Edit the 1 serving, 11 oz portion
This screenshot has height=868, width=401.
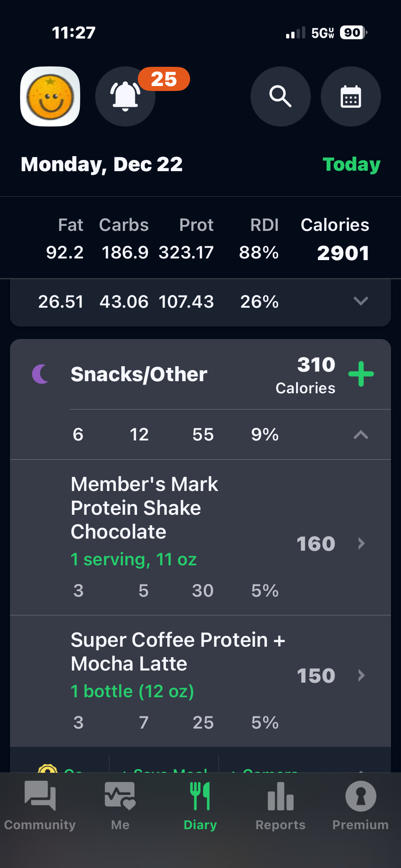pyautogui.click(x=134, y=559)
